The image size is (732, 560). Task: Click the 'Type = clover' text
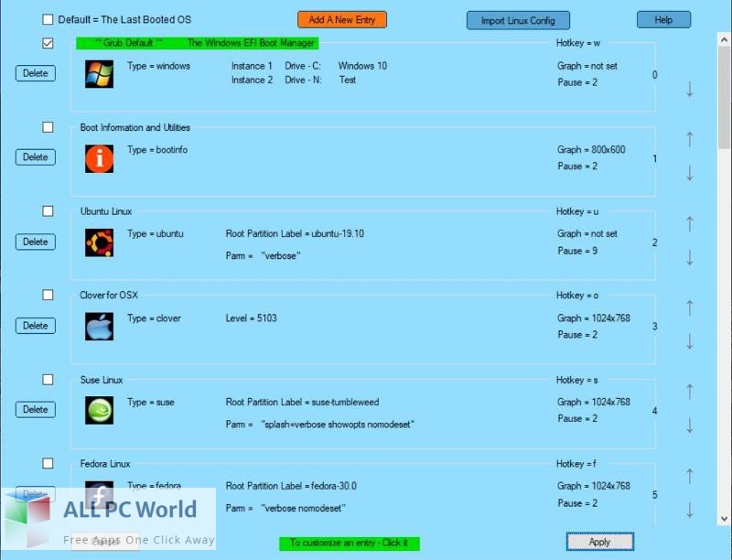tap(154, 318)
